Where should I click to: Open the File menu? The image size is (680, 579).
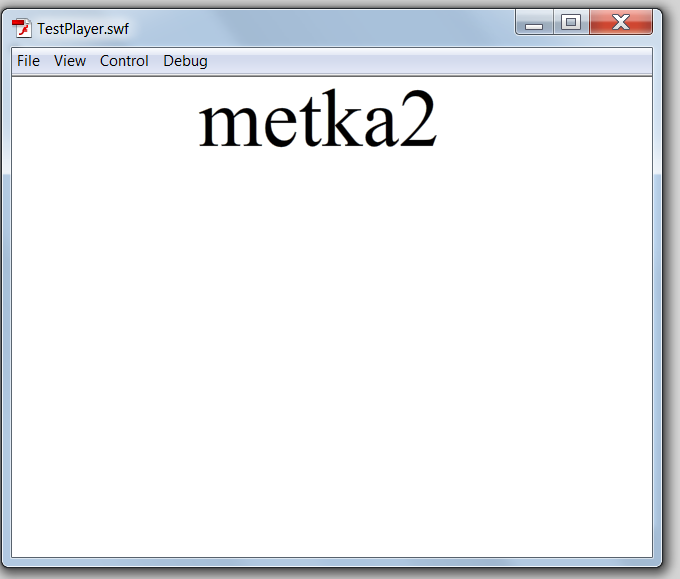28,61
